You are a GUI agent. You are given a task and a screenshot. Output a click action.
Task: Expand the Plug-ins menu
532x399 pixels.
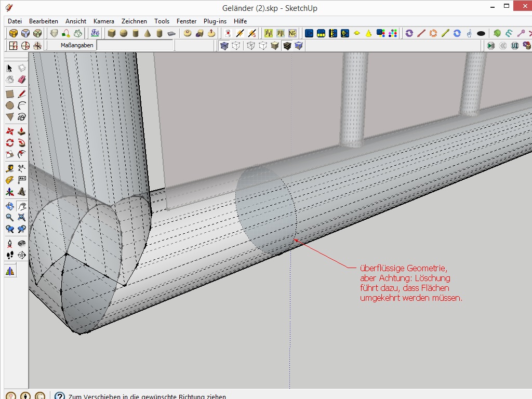215,21
